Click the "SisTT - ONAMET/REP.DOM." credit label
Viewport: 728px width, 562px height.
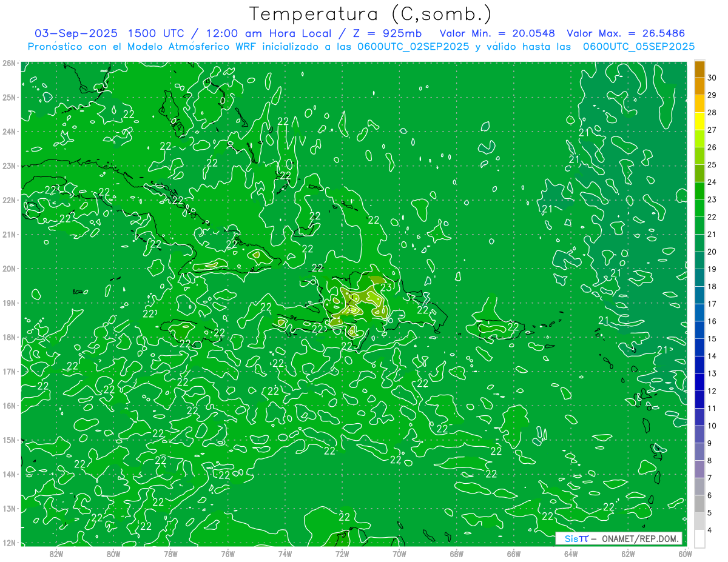pos(619,538)
